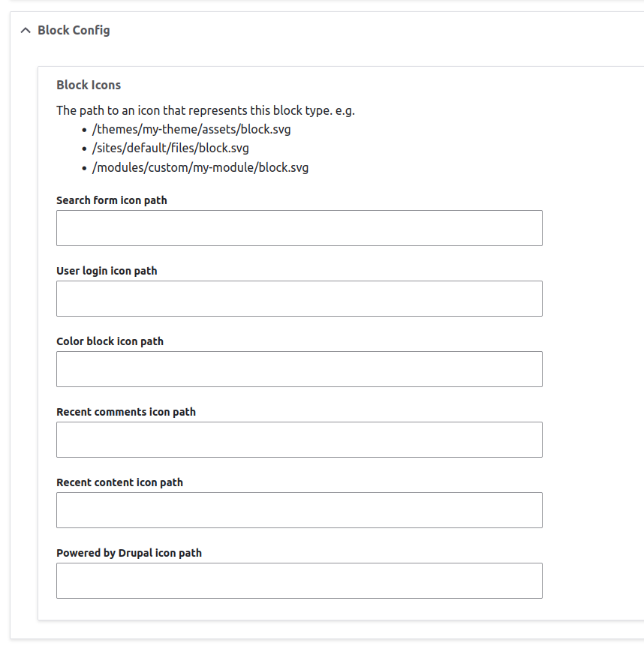Screen dimensions: 644x649
Task: Click the Powered by Drupal icon path label
Action: pyautogui.click(x=129, y=553)
